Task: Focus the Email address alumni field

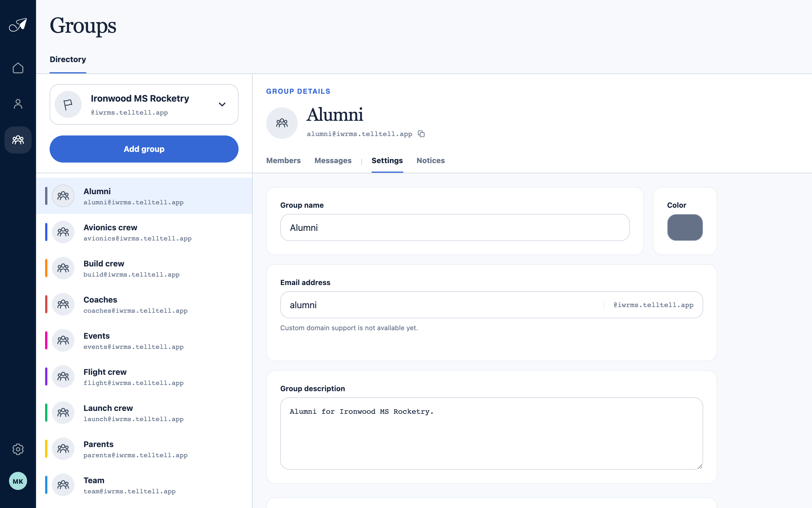Action: point(491,305)
